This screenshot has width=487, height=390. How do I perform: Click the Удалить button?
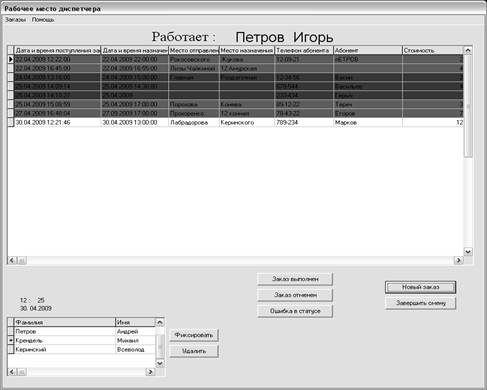tap(194, 351)
